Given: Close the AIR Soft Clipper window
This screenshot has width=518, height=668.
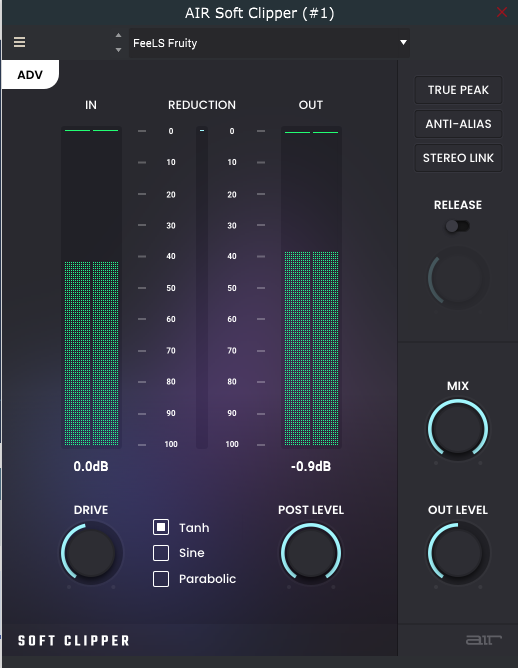Looking at the screenshot, I should [502, 12].
